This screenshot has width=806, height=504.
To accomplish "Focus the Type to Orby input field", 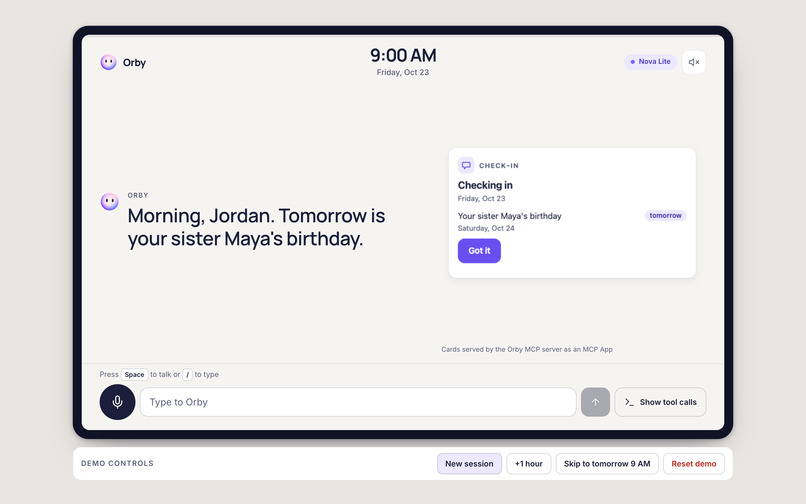I will click(358, 402).
